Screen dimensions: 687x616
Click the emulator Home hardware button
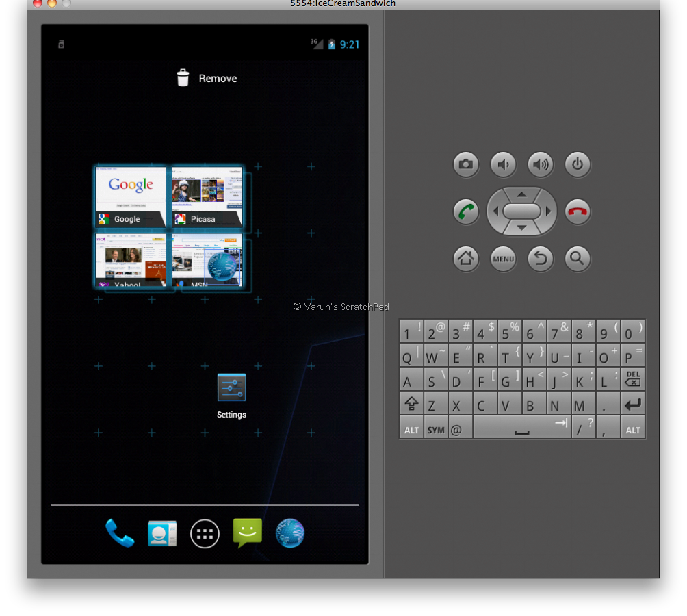(466, 259)
